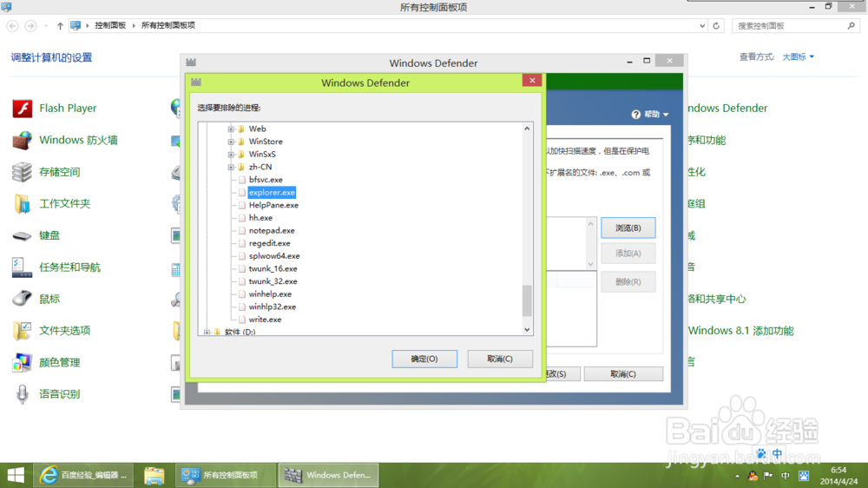Click the 所有控制面板项 breadcrumb
The image size is (868, 488).
(x=168, y=25)
